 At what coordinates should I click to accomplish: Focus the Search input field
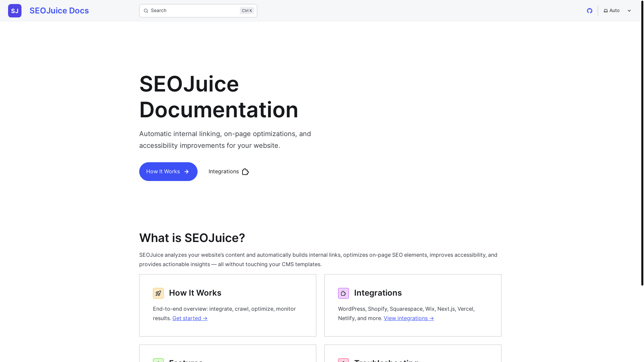(198, 11)
